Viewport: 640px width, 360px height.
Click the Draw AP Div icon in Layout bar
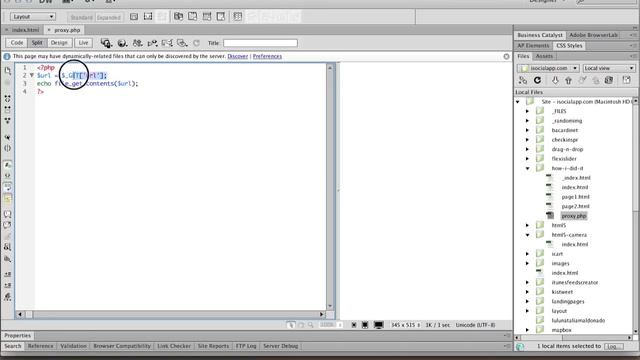tap(148, 17)
